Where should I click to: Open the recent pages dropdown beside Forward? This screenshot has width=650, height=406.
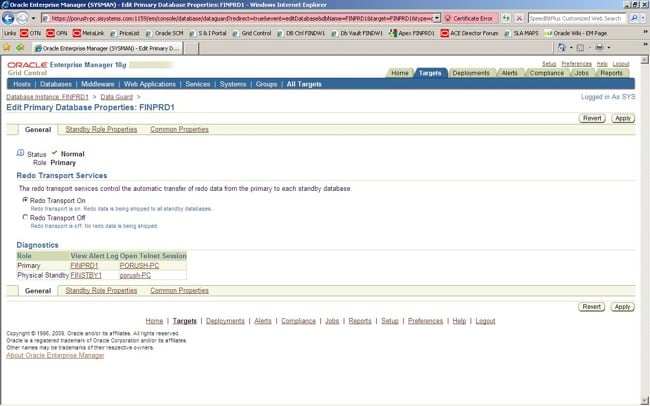click(x=34, y=19)
